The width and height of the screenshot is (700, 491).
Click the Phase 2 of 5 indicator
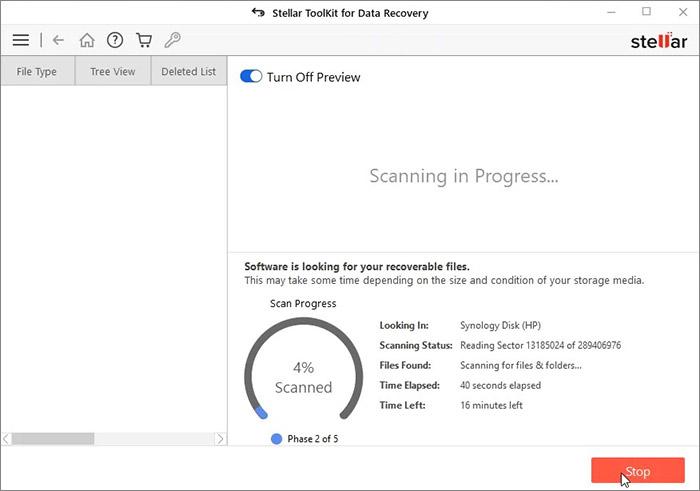(304, 439)
